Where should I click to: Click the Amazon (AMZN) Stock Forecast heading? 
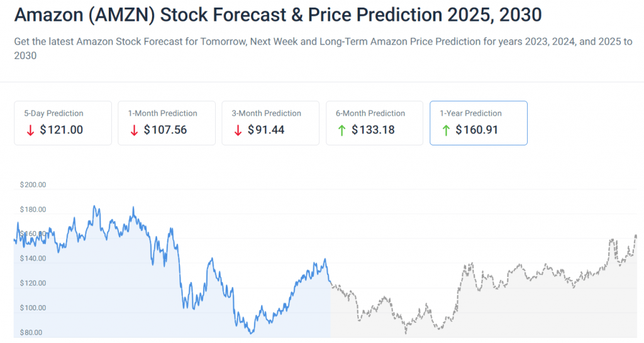click(277, 14)
